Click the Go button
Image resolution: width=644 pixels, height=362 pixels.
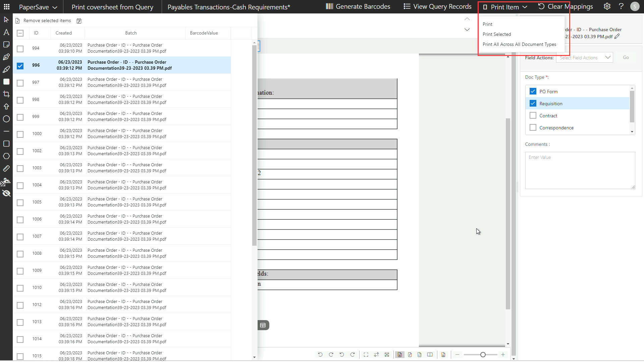point(626,58)
